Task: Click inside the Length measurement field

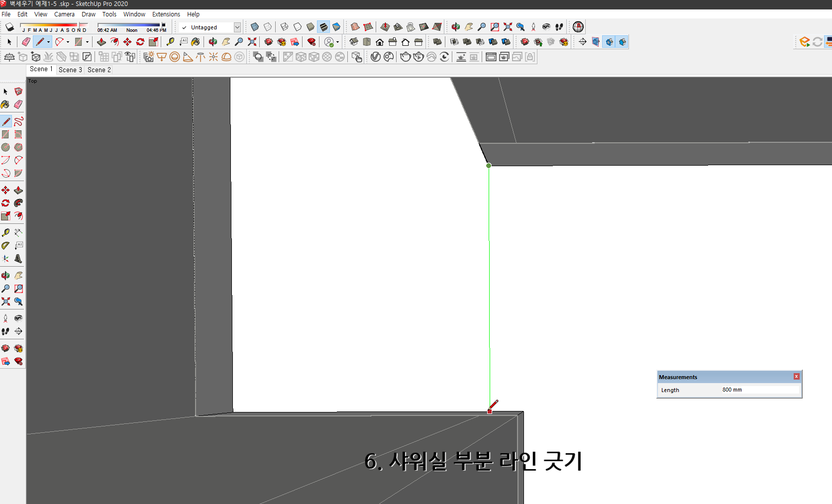Action: [756, 390]
